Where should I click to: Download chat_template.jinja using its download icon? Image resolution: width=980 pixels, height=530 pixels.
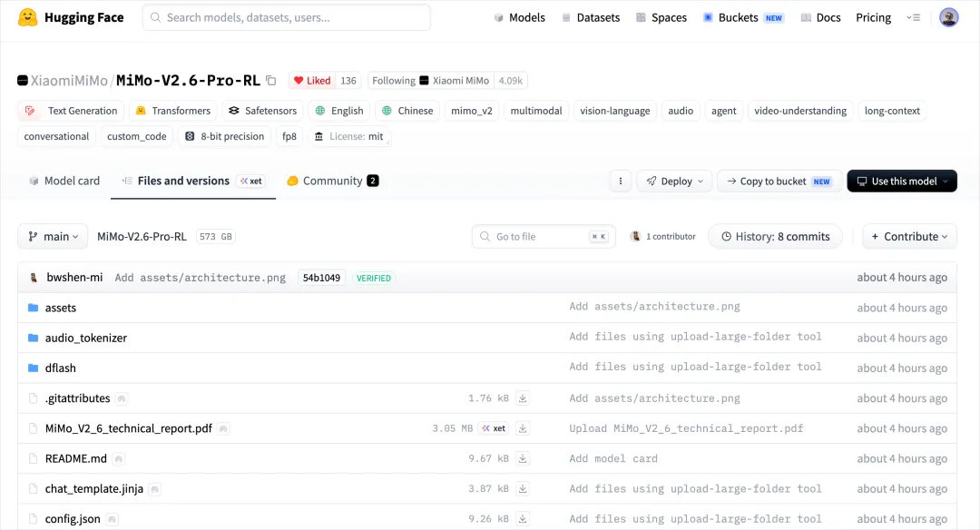(x=524, y=489)
